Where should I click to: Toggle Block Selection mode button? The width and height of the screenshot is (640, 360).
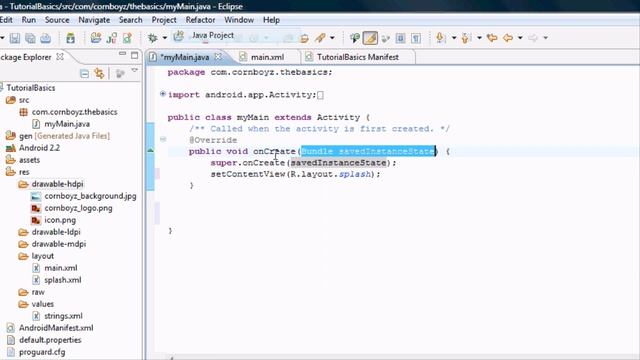pyautogui.click(x=400, y=38)
